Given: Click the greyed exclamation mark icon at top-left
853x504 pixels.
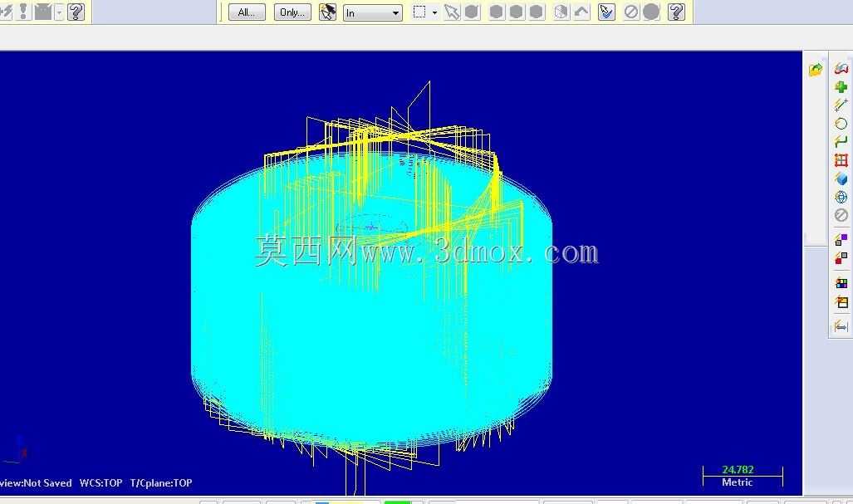Looking at the screenshot, I should tap(23, 12).
